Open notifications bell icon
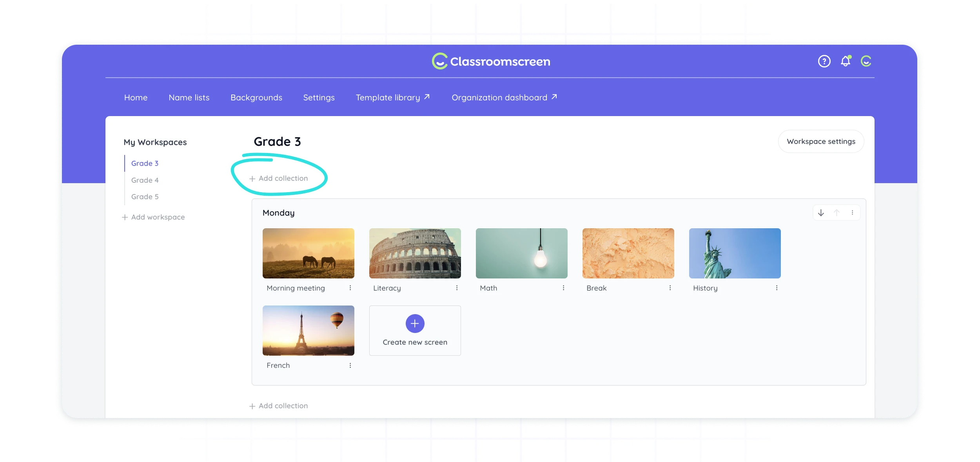The image size is (980, 462). pos(846,61)
